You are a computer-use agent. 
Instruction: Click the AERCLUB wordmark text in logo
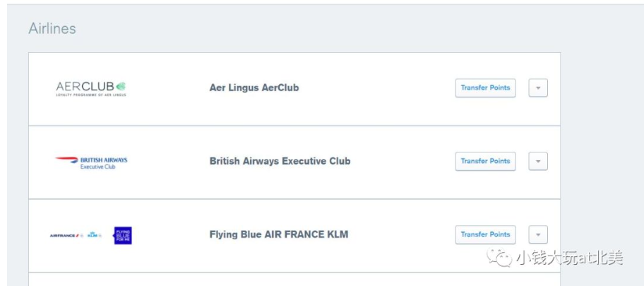click(85, 87)
